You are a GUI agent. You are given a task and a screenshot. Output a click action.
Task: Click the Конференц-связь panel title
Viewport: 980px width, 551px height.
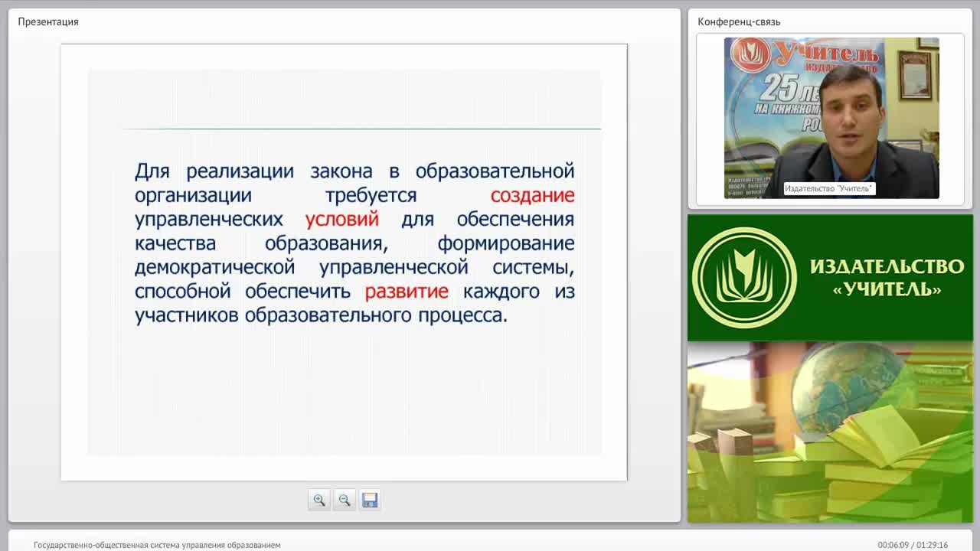point(739,21)
